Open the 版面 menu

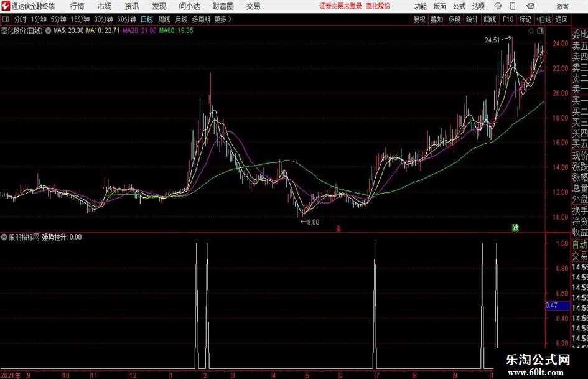pyautogui.click(x=439, y=6)
